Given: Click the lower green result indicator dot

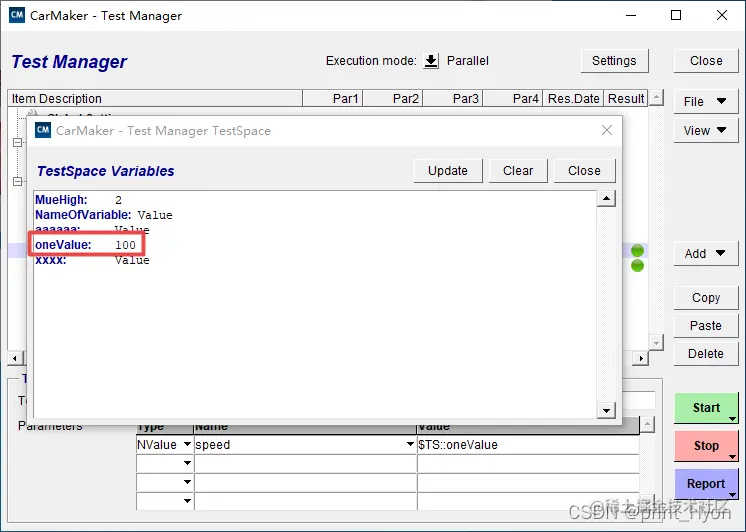Looking at the screenshot, I should 637,266.
